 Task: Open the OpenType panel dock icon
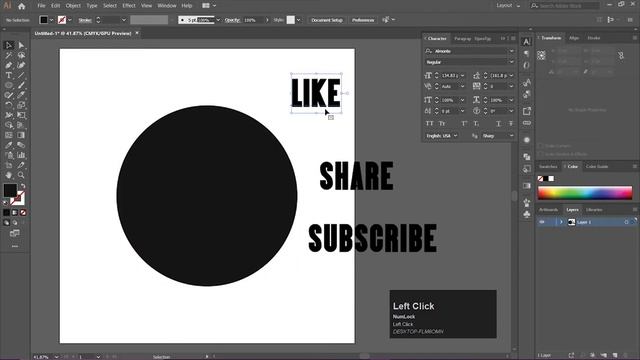(527, 65)
